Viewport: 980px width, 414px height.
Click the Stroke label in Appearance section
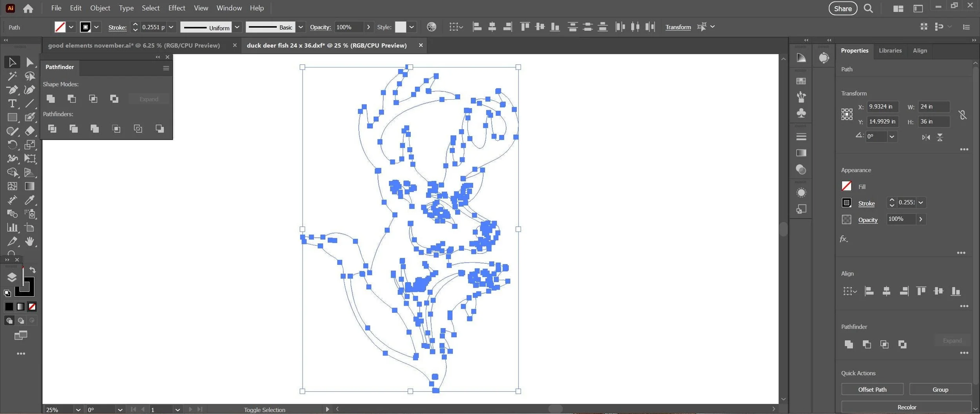pos(866,203)
